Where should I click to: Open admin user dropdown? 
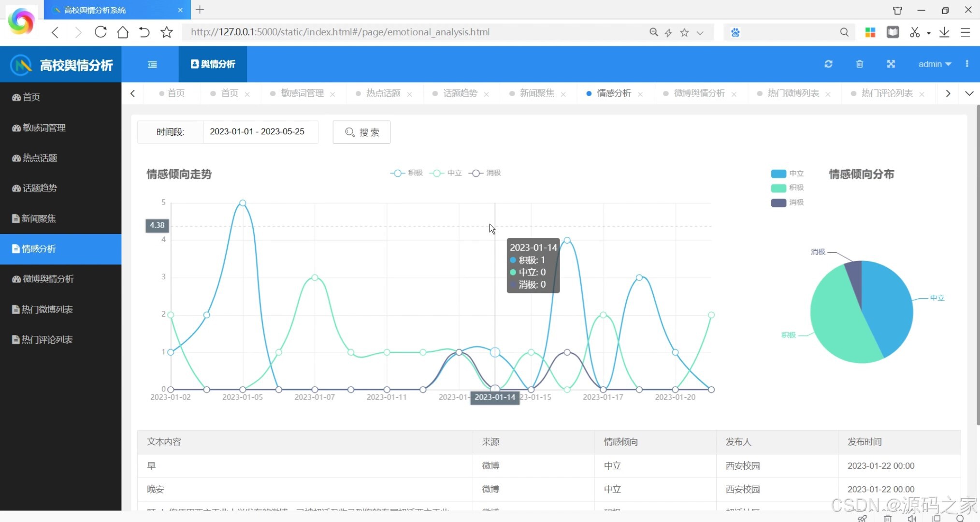pyautogui.click(x=935, y=64)
